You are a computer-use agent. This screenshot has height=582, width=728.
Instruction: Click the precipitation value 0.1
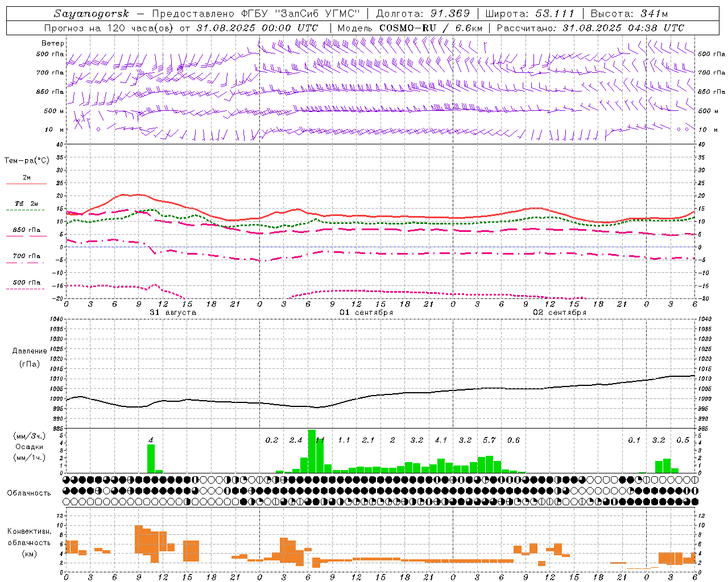pyautogui.click(x=634, y=440)
